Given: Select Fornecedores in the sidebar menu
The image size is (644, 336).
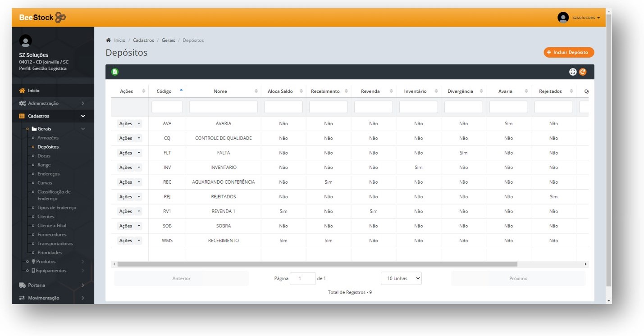Looking at the screenshot, I should point(52,235).
